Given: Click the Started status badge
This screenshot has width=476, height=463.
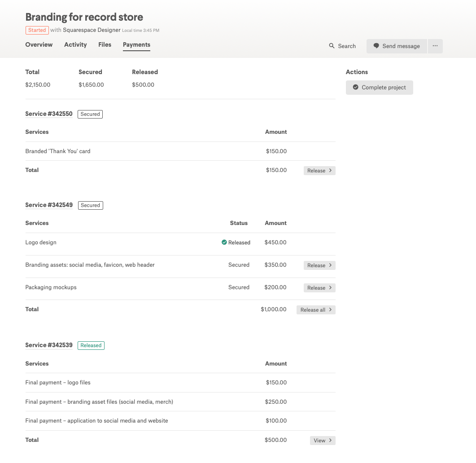Looking at the screenshot, I should point(37,30).
